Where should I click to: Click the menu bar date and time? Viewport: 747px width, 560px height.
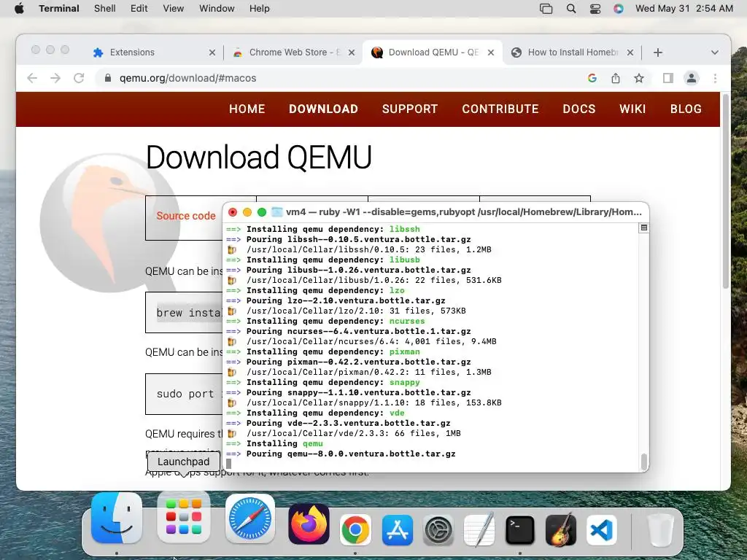[684, 9]
